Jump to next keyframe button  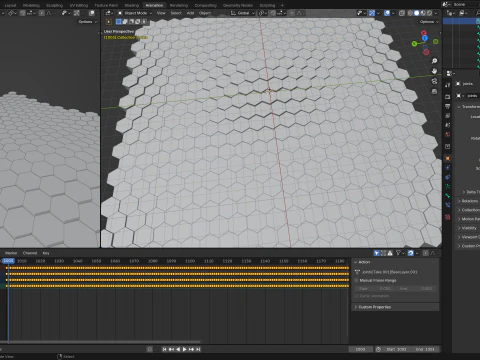coord(191,349)
